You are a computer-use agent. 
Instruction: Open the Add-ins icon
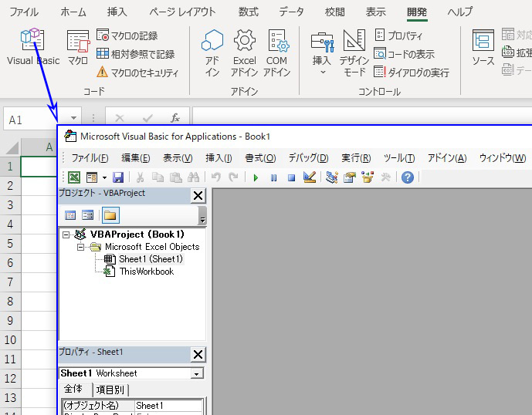(x=212, y=52)
